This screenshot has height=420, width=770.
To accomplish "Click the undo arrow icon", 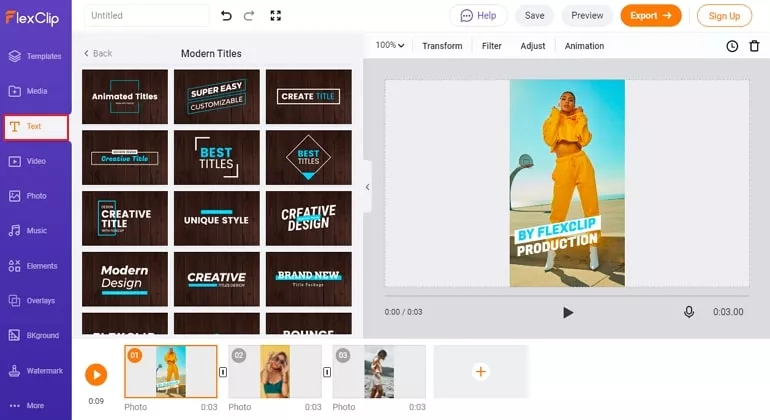I will (226, 16).
